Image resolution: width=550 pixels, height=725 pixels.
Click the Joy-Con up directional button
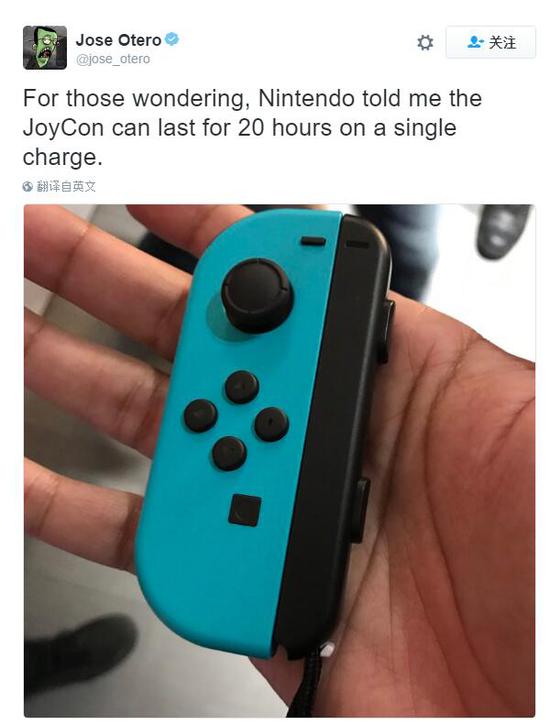point(242,387)
